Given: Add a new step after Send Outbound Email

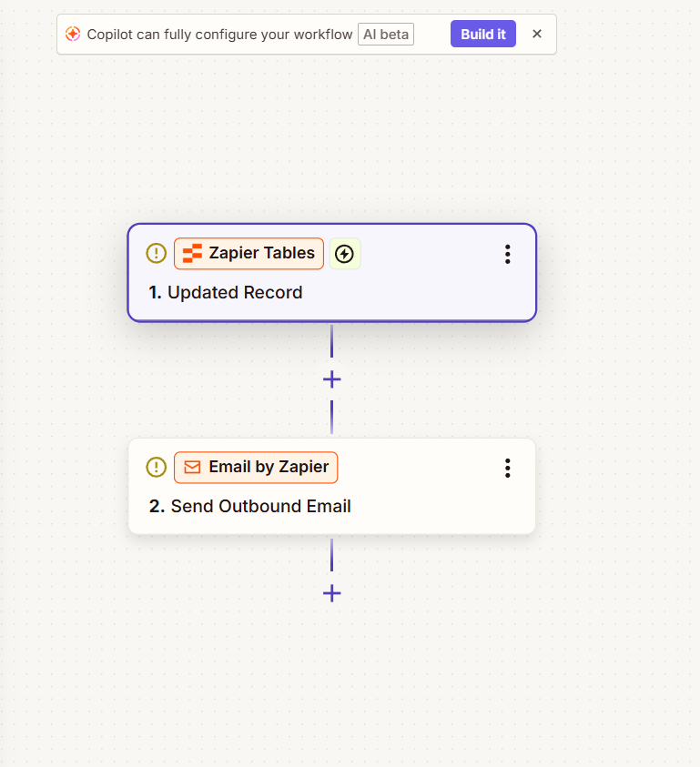Looking at the screenshot, I should [x=331, y=593].
